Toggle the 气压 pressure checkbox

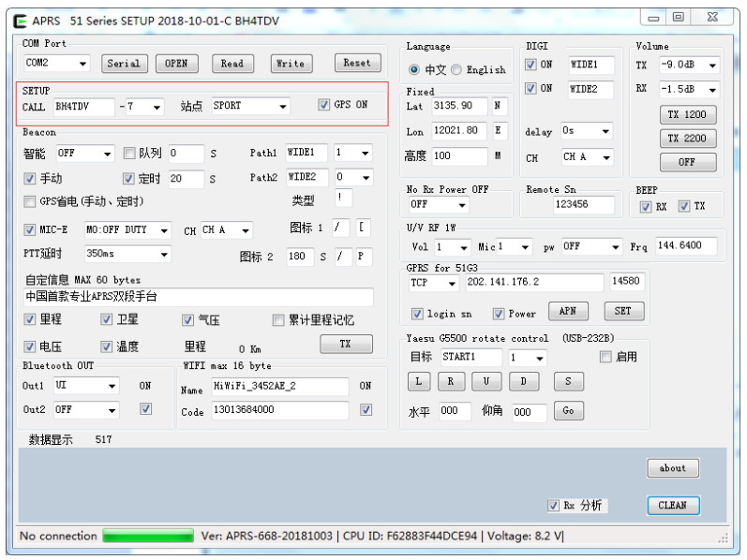(x=187, y=320)
